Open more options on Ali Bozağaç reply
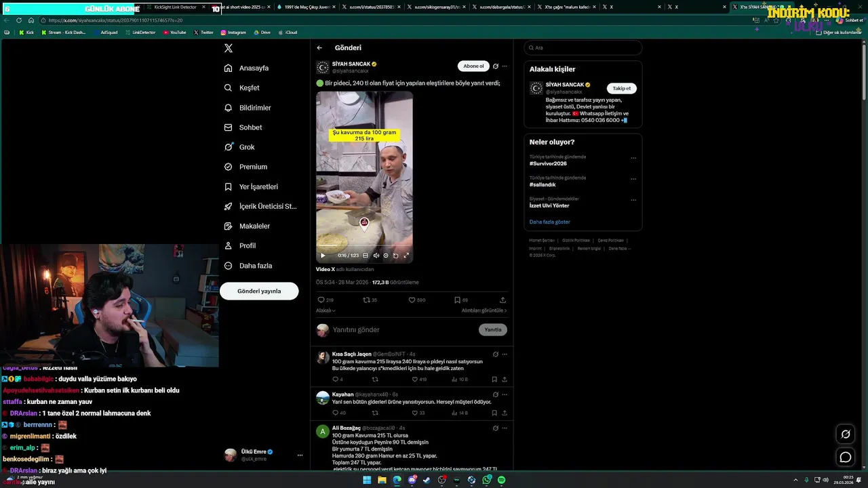 click(505, 428)
